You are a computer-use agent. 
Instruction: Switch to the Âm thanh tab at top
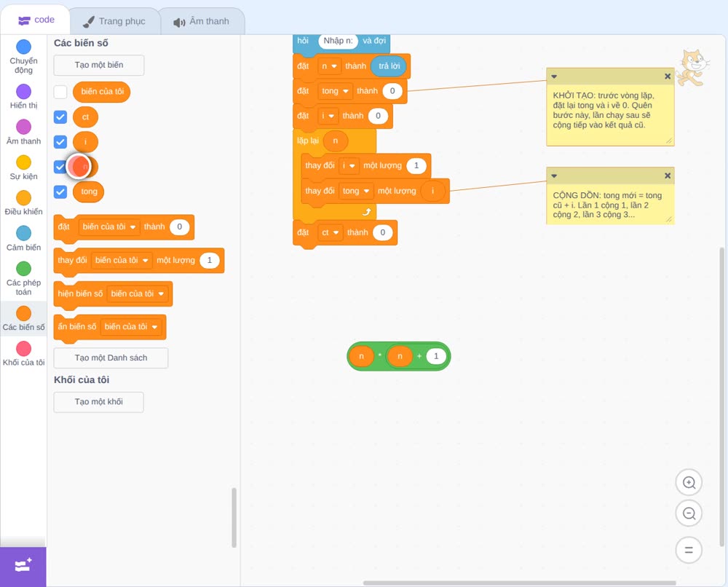point(202,21)
